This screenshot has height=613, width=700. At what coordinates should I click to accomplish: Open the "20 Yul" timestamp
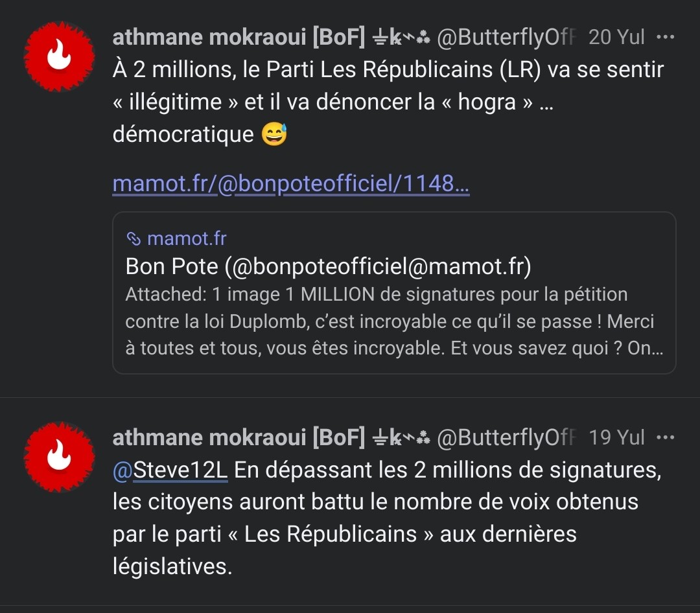coord(616,38)
